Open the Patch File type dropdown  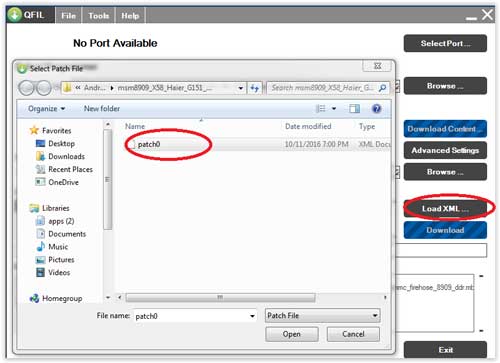pyautogui.click(x=323, y=315)
